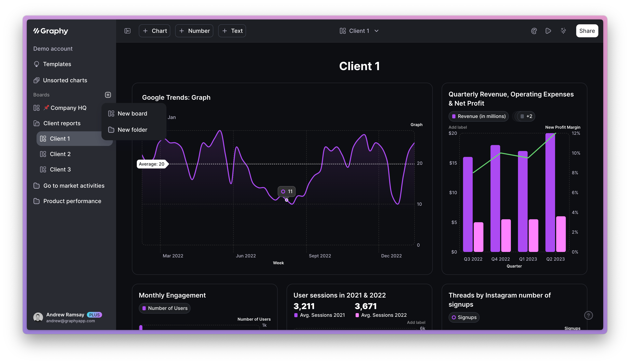The height and width of the screenshot is (364, 630).
Task: Expand the +2 hidden series legend
Action: [526, 116]
